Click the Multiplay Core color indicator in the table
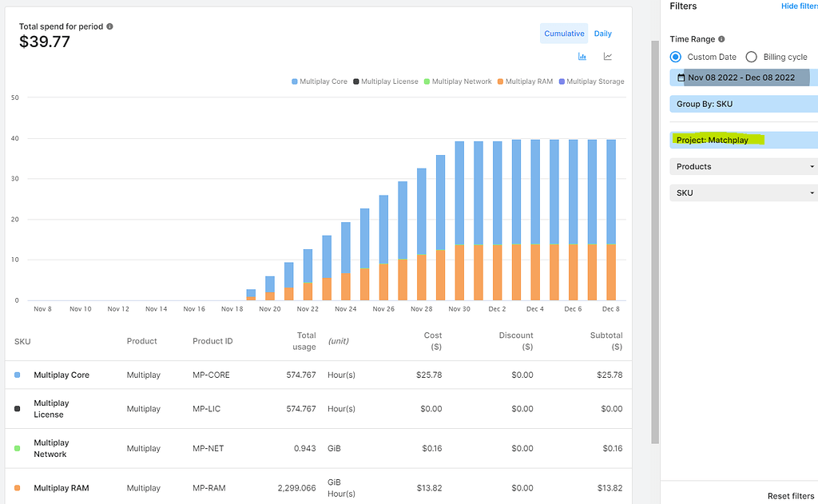 pyautogui.click(x=16, y=374)
